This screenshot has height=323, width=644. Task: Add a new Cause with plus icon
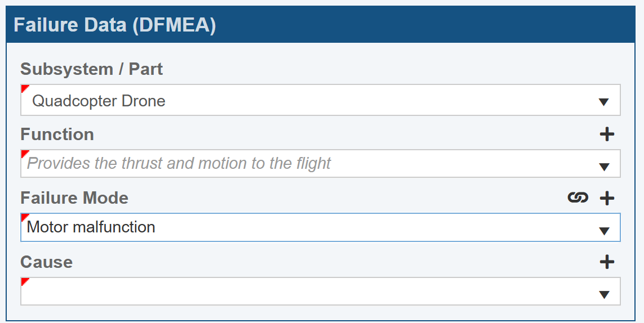pos(607,262)
